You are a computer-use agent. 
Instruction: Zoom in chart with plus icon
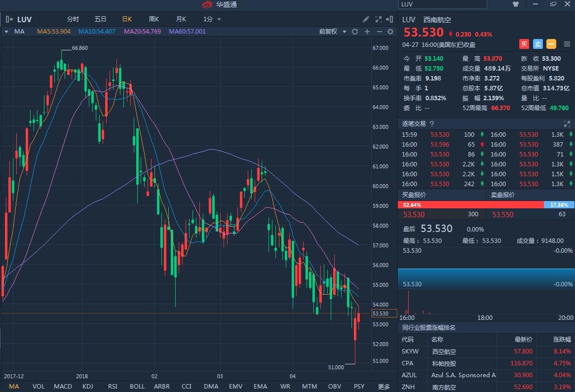coord(367,32)
